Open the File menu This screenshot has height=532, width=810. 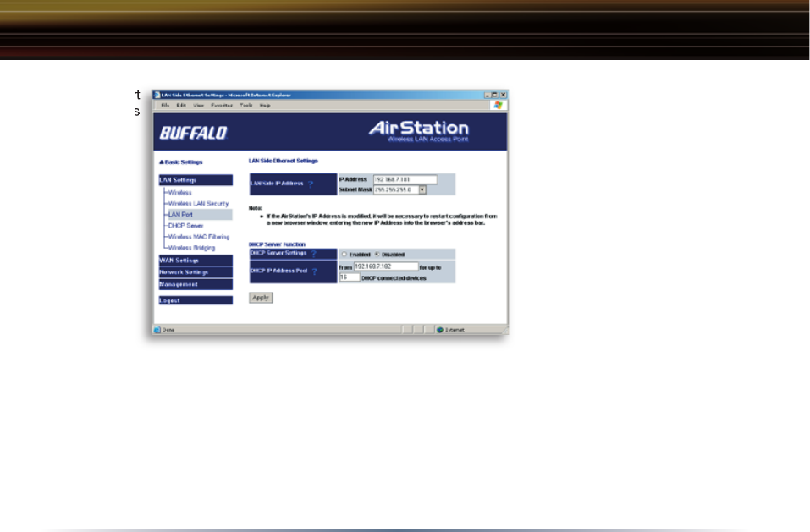(165, 105)
